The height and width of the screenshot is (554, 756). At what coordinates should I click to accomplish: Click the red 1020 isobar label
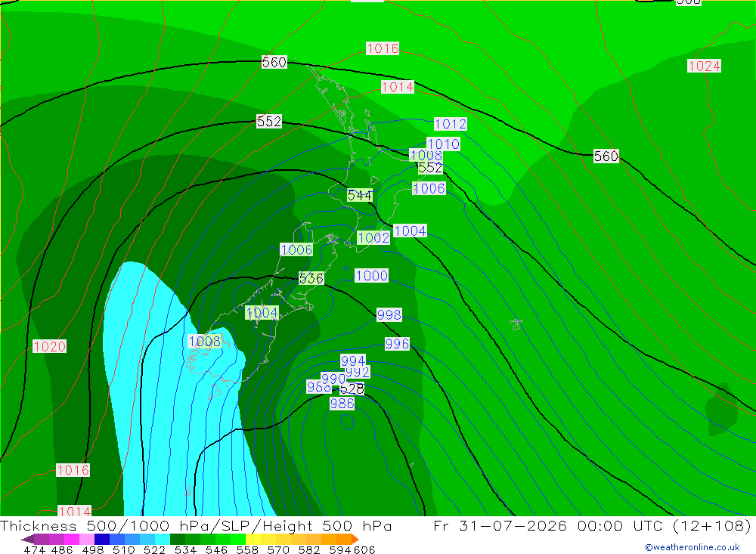click(x=49, y=346)
